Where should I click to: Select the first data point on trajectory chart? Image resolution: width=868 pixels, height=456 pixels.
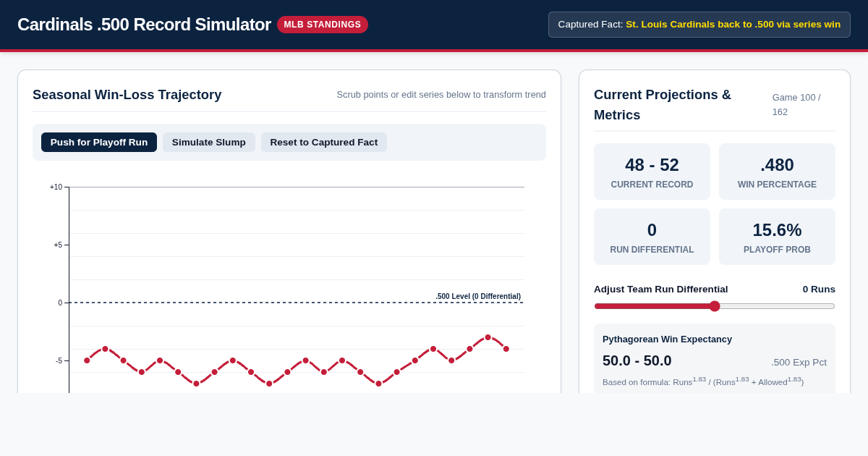tap(87, 360)
